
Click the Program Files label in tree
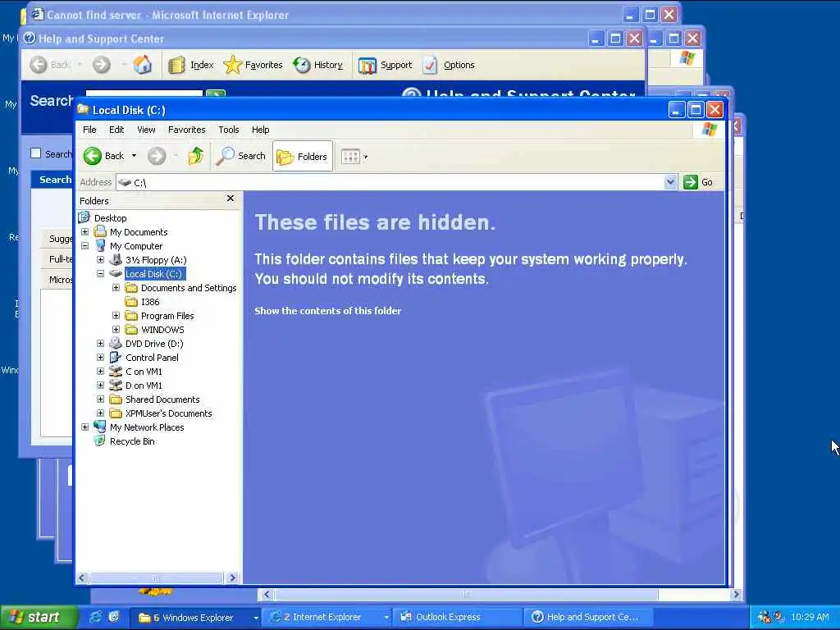coord(167,316)
